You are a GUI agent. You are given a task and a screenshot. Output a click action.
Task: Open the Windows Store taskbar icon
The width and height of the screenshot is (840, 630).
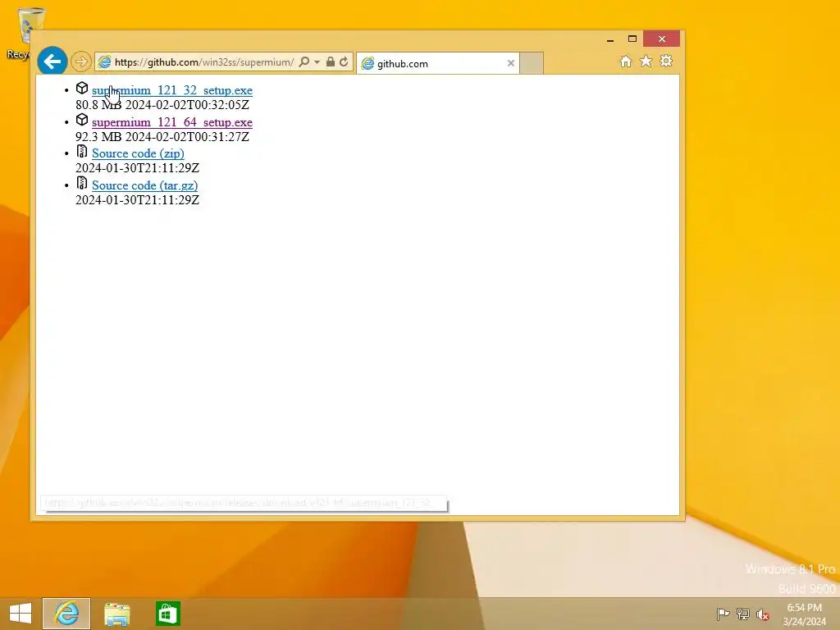pos(167,614)
